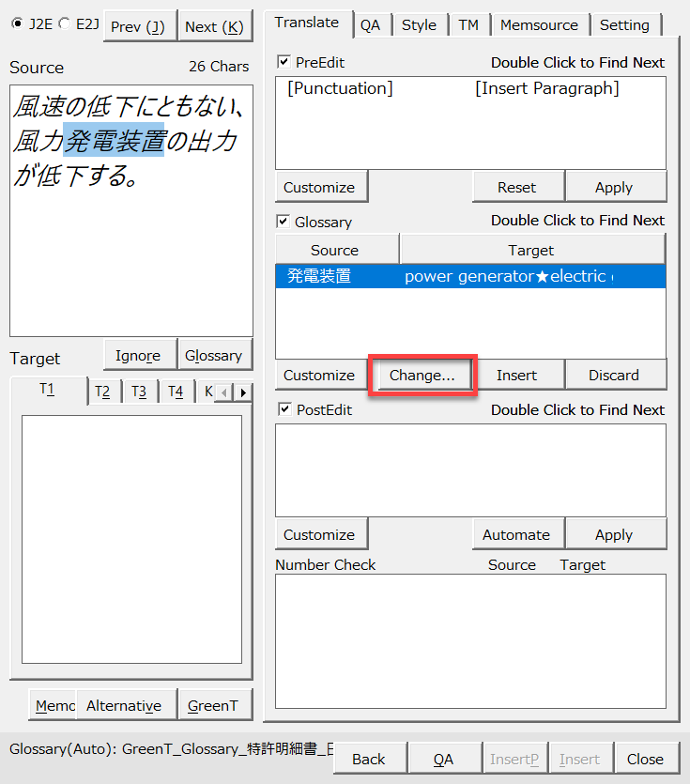Open the Style tab
The height and width of the screenshot is (784, 690).
pos(419,25)
